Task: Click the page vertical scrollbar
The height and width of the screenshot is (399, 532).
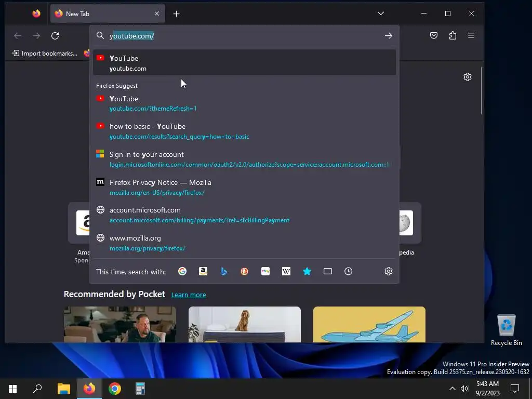Action: pyautogui.click(x=482, y=91)
